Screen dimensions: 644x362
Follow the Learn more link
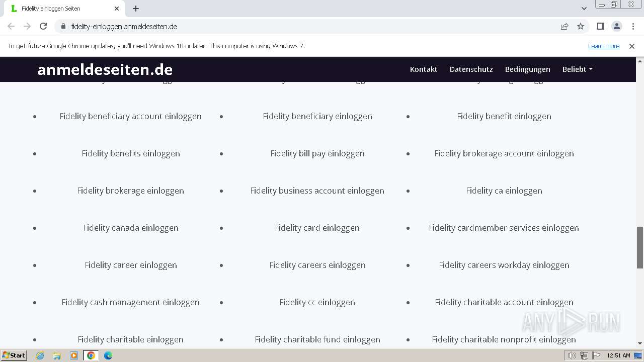click(604, 46)
